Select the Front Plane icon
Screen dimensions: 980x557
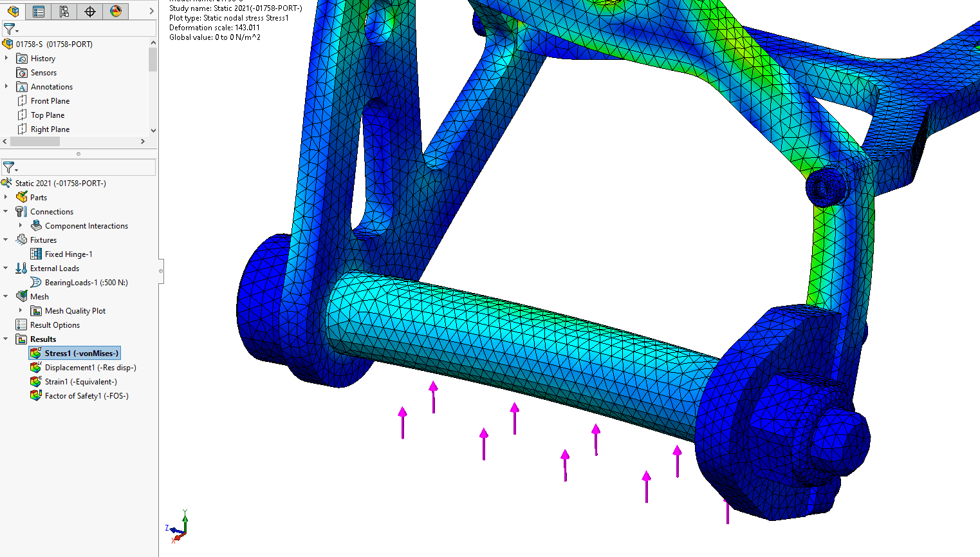22,100
